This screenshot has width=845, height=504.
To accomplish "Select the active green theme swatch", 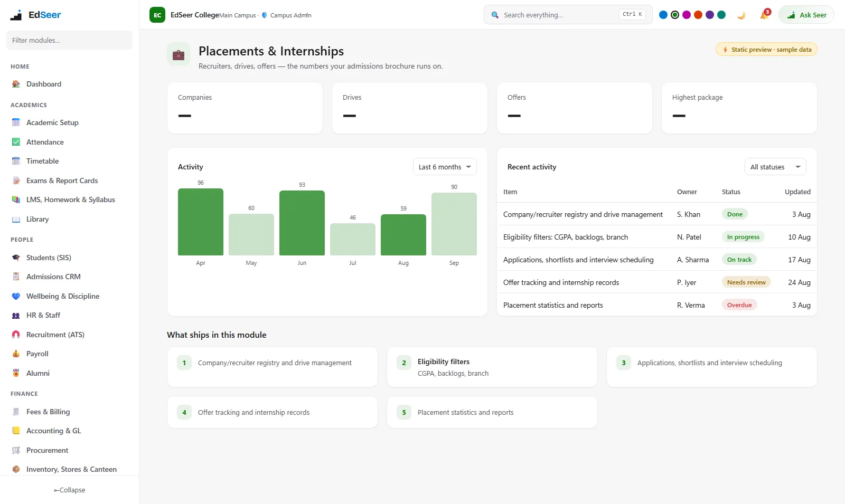I will point(675,15).
